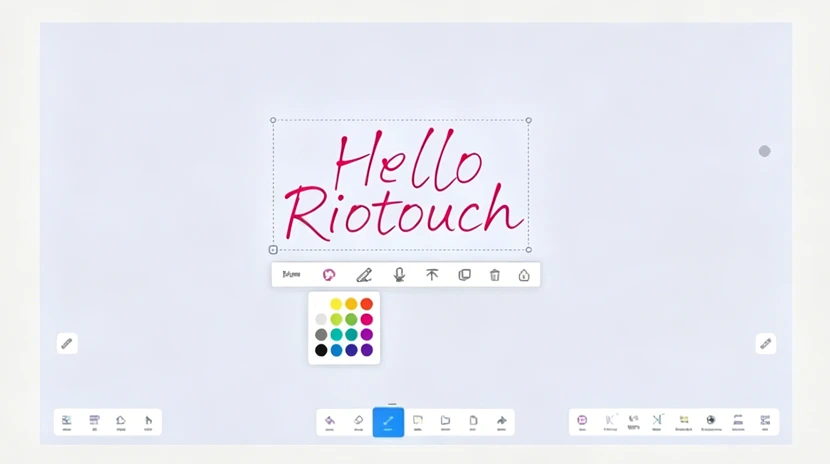Viewport: 830px width, 464px height.
Task: Bring selection to front with up-arrow icon
Action: coord(432,275)
